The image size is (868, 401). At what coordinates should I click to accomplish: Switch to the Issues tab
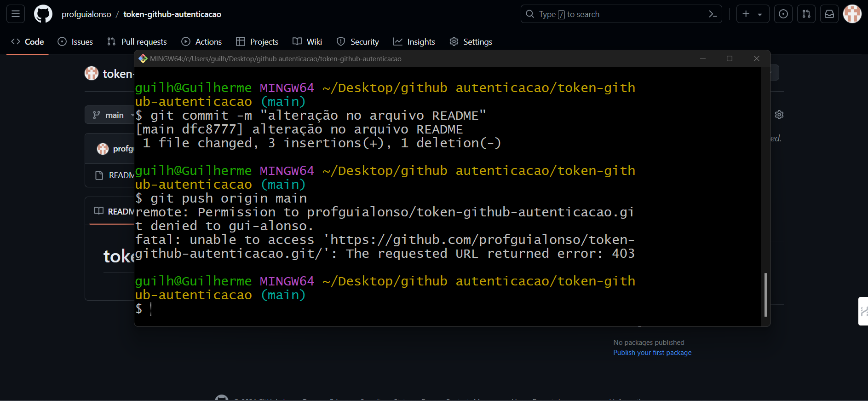click(x=75, y=42)
